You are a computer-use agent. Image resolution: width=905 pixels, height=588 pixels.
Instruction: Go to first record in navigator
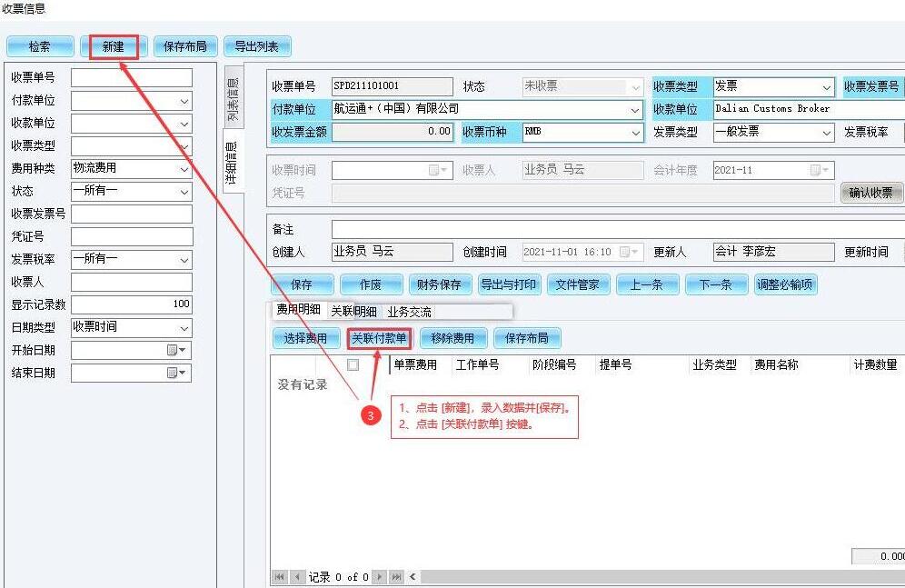click(279, 577)
